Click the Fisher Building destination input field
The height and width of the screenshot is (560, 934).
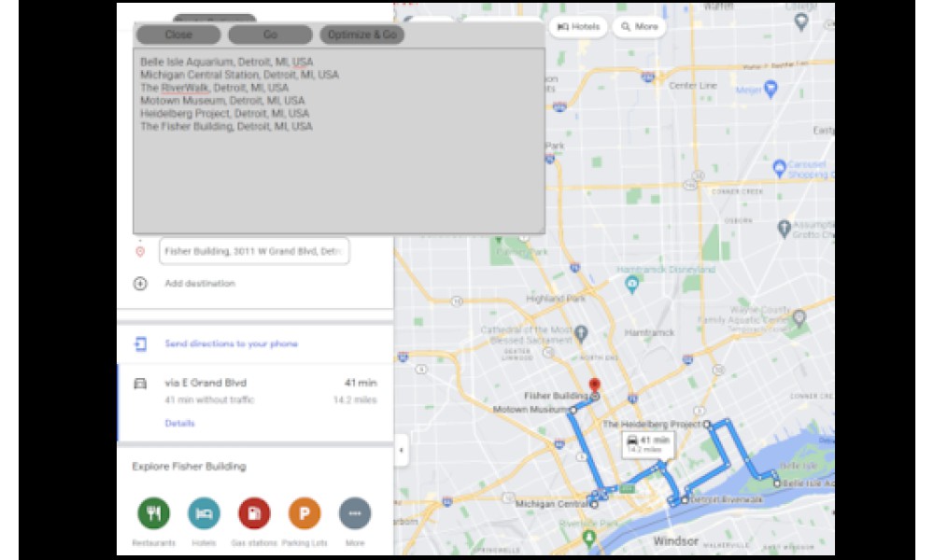click(x=254, y=251)
